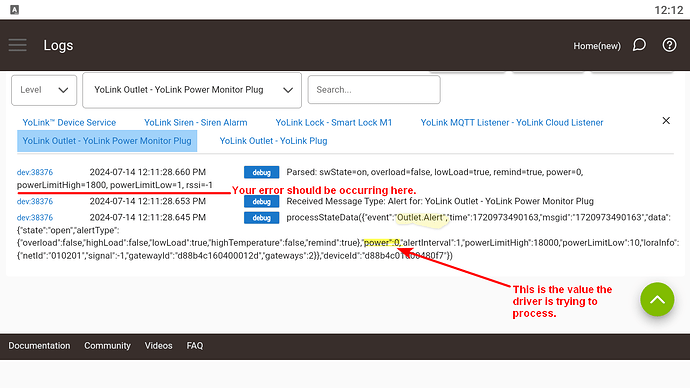The width and height of the screenshot is (690, 388).
Task: Expand the Level dropdown
Action: click(44, 90)
